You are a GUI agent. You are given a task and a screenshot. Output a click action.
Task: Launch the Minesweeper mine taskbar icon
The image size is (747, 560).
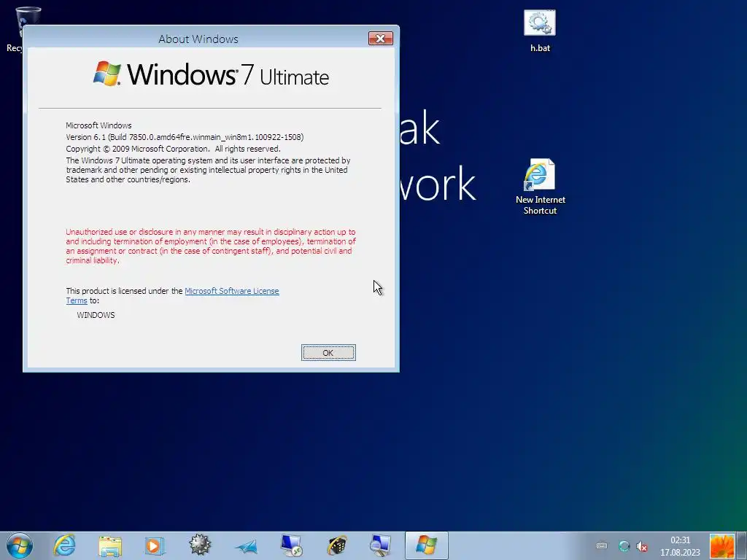coord(200,545)
